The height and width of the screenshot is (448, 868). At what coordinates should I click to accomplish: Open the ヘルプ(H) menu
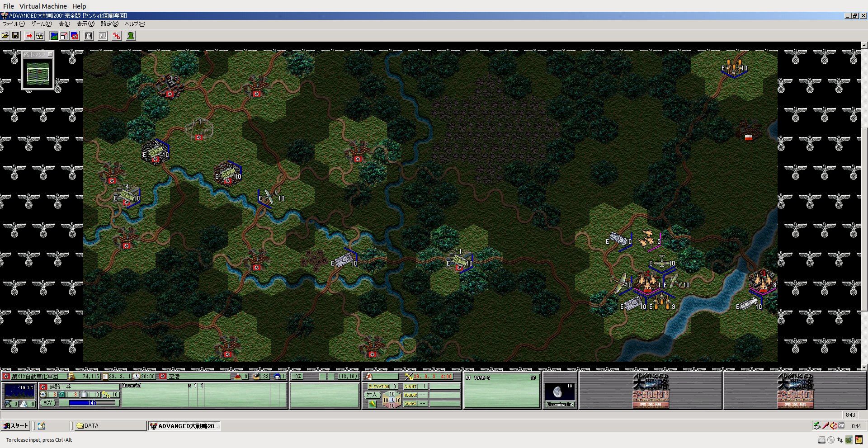(x=135, y=24)
